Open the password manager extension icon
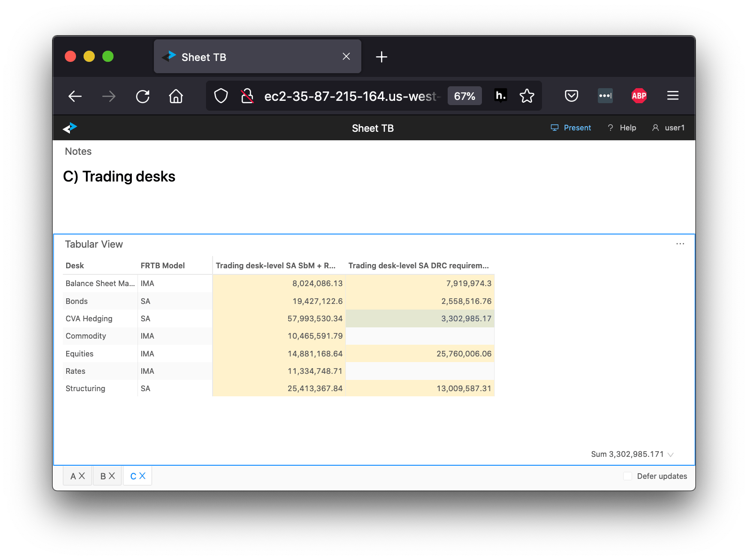The width and height of the screenshot is (748, 560). click(605, 96)
